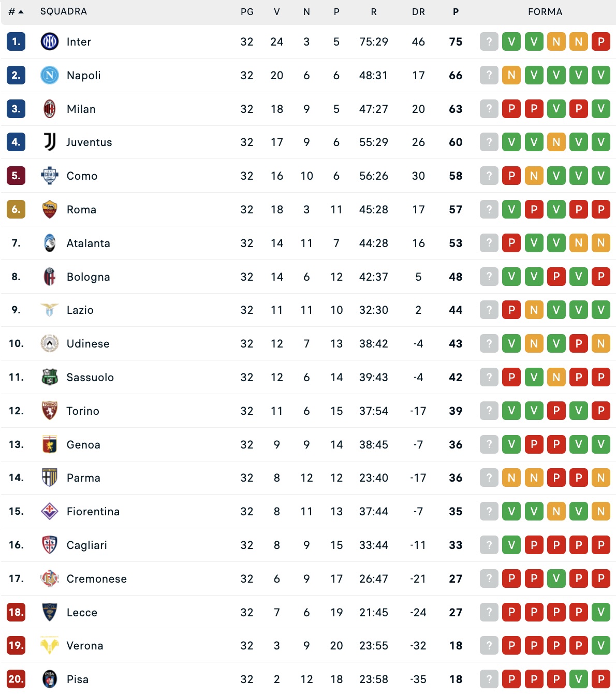616x694 pixels.
Task: Click Napoli's orange N form badge
Action: pos(511,75)
